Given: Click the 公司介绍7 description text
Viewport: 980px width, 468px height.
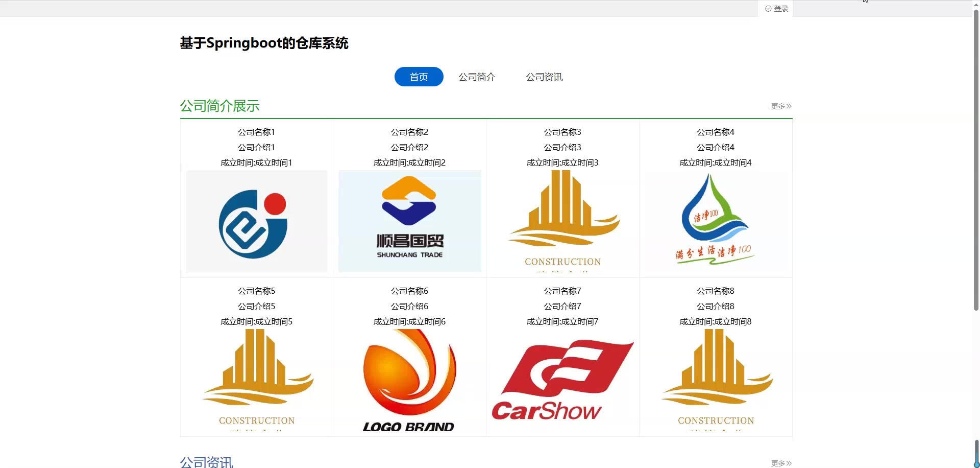Looking at the screenshot, I should [x=562, y=306].
